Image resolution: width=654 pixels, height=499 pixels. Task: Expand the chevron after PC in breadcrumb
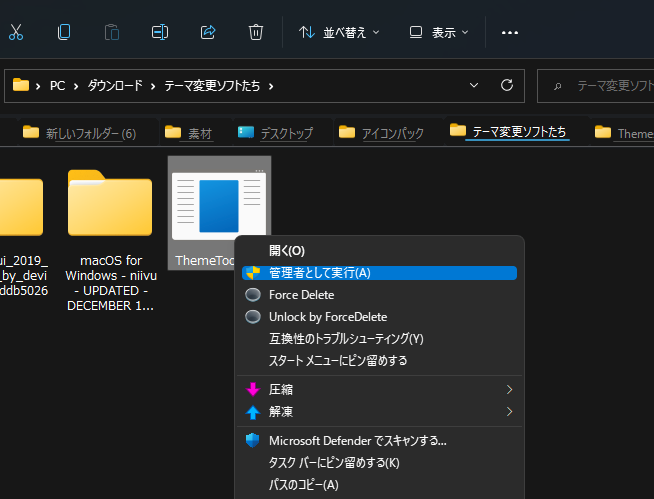pyautogui.click(x=76, y=86)
